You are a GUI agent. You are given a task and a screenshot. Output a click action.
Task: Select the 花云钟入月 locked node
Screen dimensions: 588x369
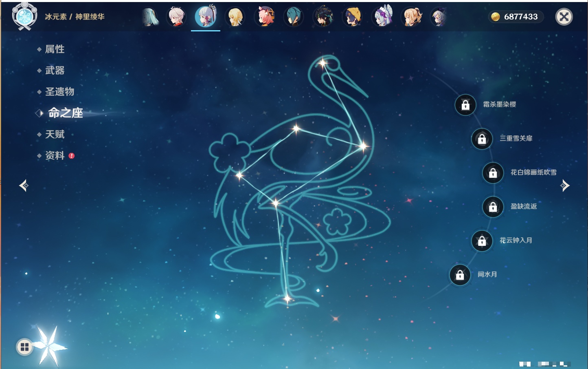(x=482, y=241)
